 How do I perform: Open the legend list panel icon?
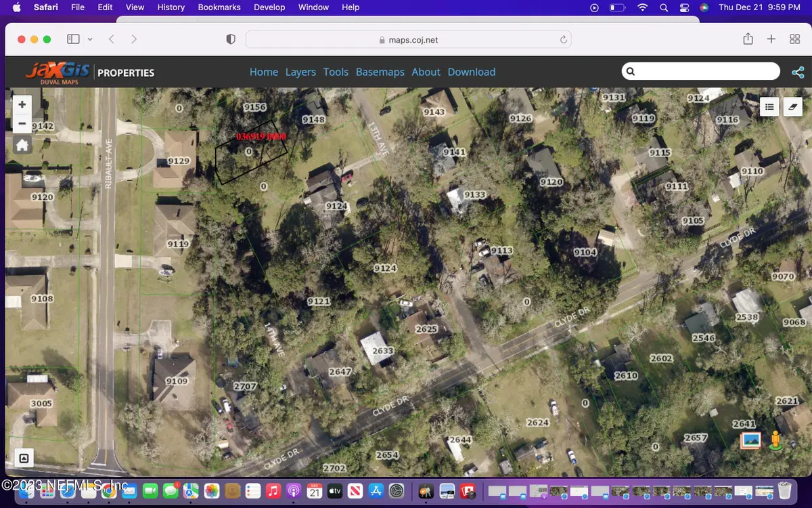[x=769, y=107]
